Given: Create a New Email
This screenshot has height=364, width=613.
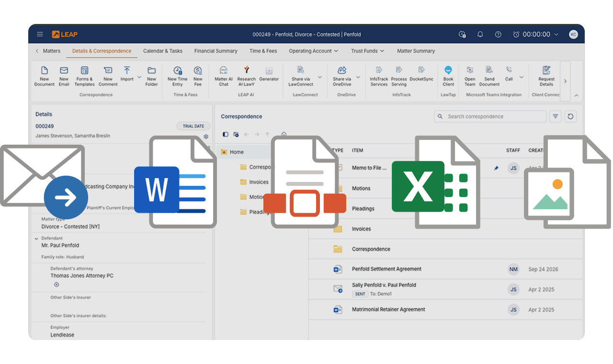Looking at the screenshot, I should tap(64, 76).
